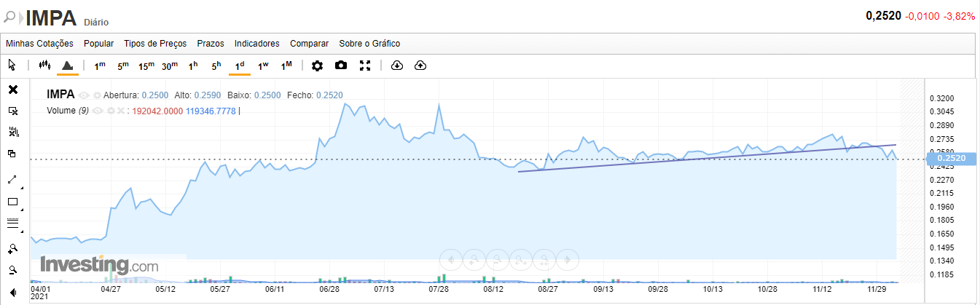Screen dimensions: 980x305
Task: Click the remove indicators tool icon
Action: click(12, 132)
